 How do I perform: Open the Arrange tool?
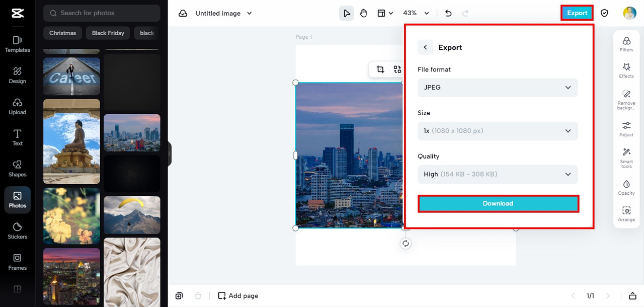[626, 214]
